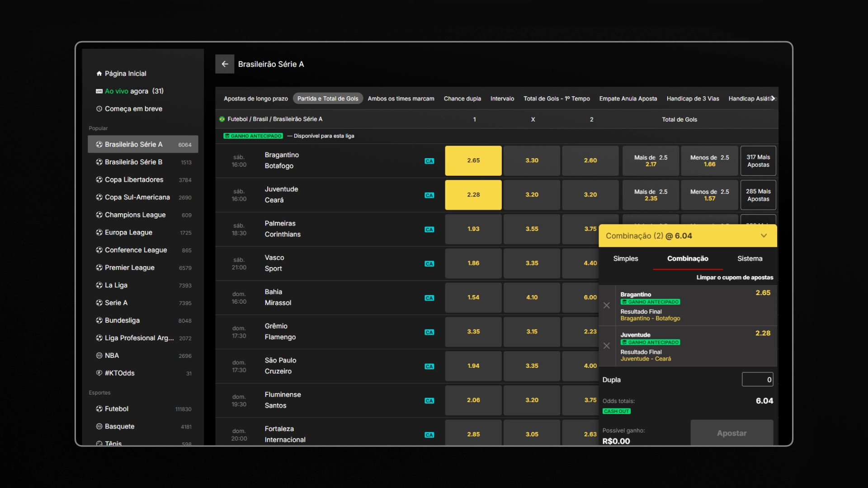Click the CA badge on Fortaleza–Internacional row
The width and height of the screenshot is (868, 488).
[x=429, y=435]
